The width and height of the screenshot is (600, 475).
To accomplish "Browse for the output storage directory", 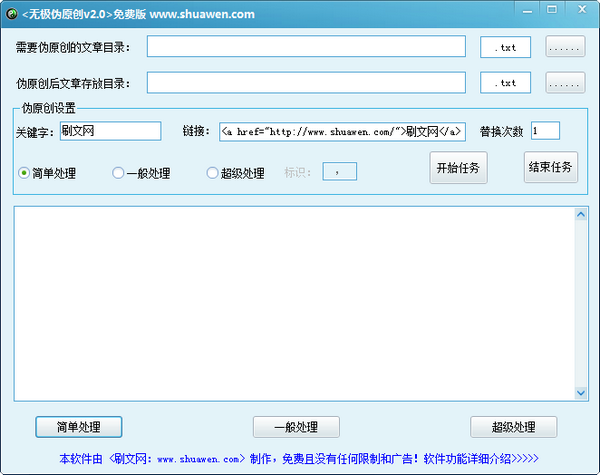I will (x=565, y=83).
